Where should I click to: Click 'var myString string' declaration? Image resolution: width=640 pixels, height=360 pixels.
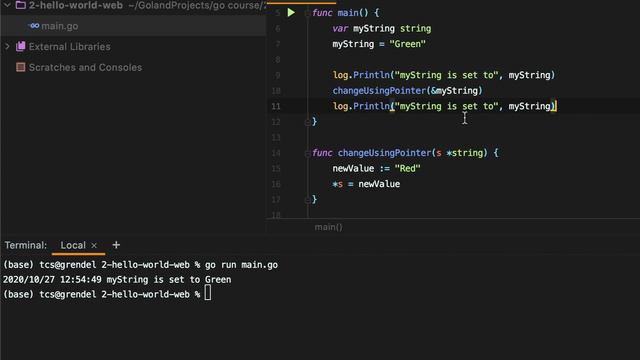[x=382, y=29]
